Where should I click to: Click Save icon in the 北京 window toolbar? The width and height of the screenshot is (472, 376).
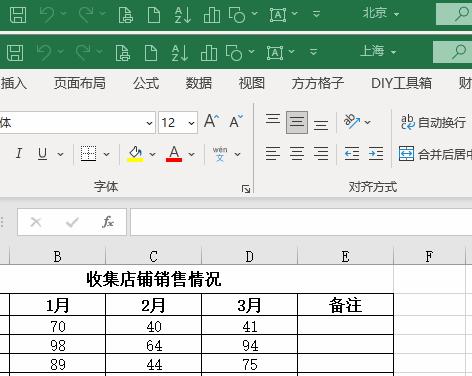(x=18, y=15)
